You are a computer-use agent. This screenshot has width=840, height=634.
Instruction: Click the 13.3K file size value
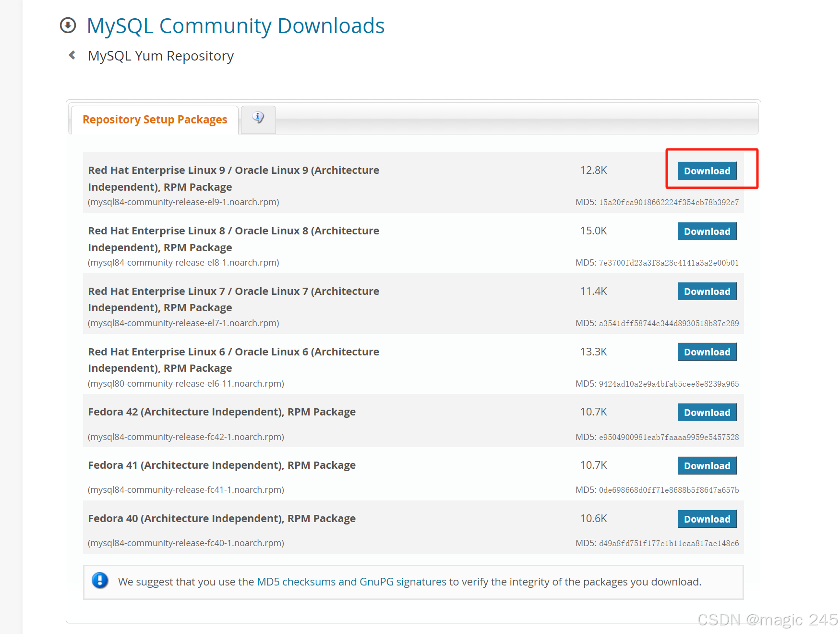pos(594,352)
